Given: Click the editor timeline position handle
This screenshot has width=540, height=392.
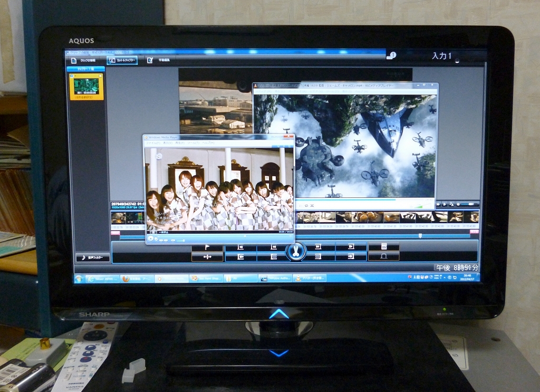Looking at the screenshot, I should click(x=420, y=236).
